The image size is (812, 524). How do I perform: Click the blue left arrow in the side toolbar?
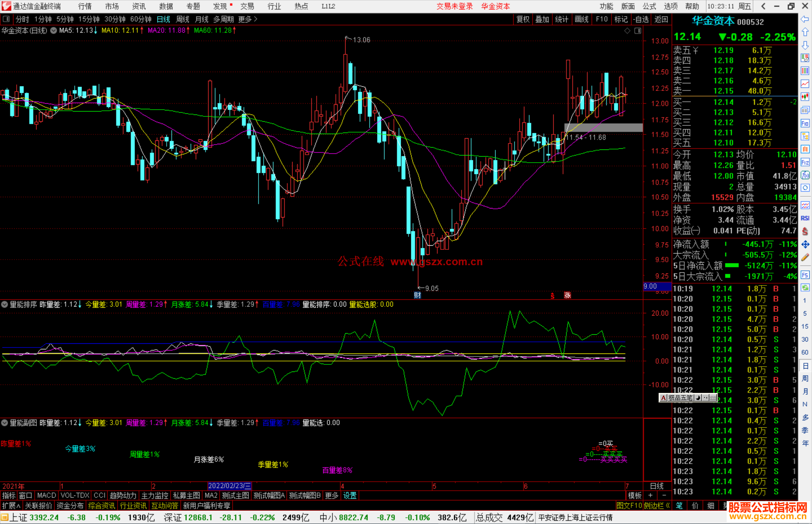805,19
